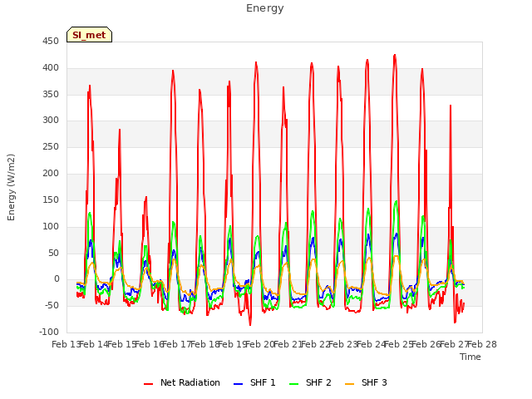Click the 0 y-axis tick label
Image resolution: width=532 pixels, height=399 pixels.
coord(57,279)
